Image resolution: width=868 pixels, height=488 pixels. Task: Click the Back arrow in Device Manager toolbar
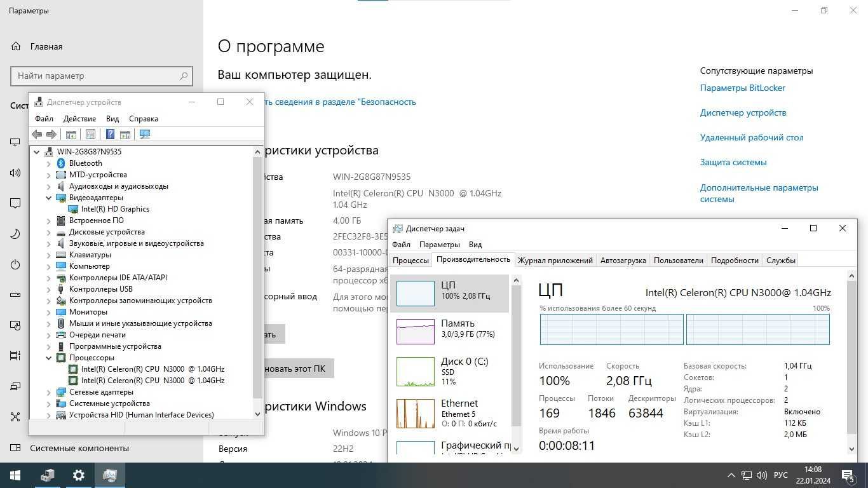(x=37, y=134)
